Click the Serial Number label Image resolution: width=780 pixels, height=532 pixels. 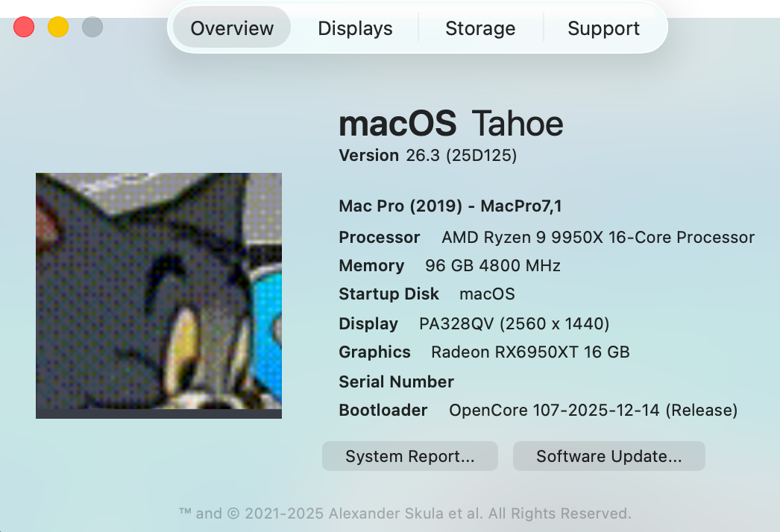(396, 382)
